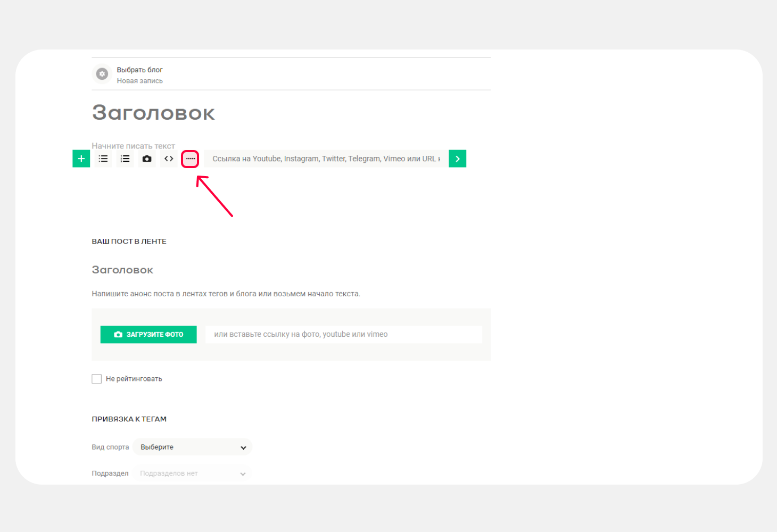The height and width of the screenshot is (532, 777).
Task: Insert the dashed divider line
Action: (191, 159)
